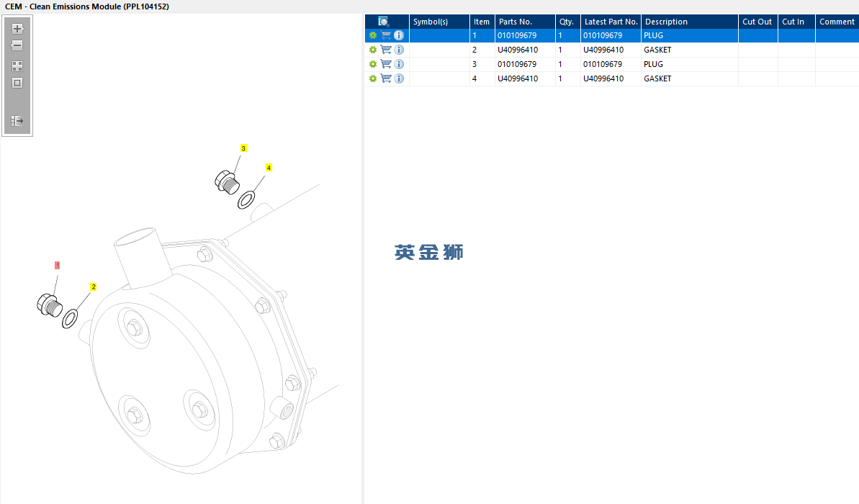The image size is (859, 504).
Task: Zoom out the diagram with the minus tool
Action: pos(17,45)
